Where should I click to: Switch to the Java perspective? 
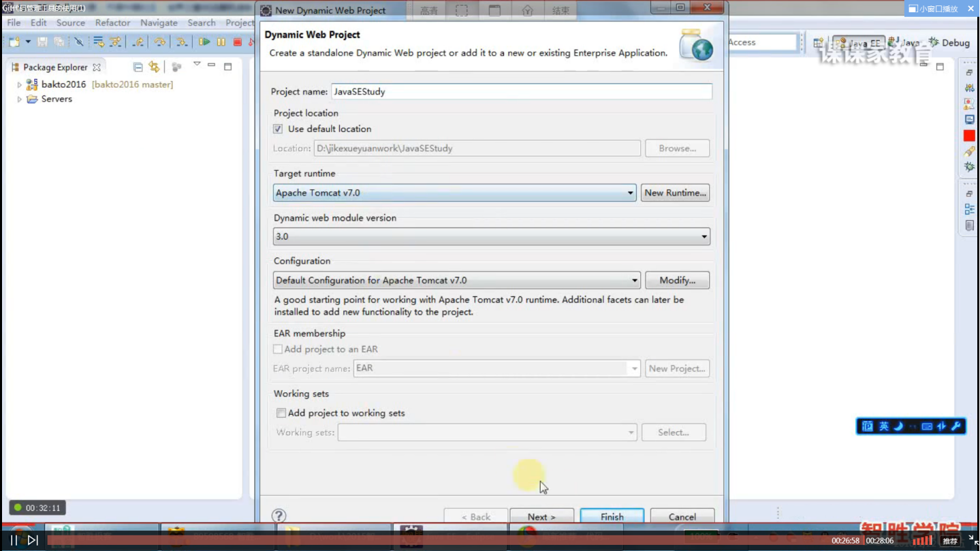point(905,42)
